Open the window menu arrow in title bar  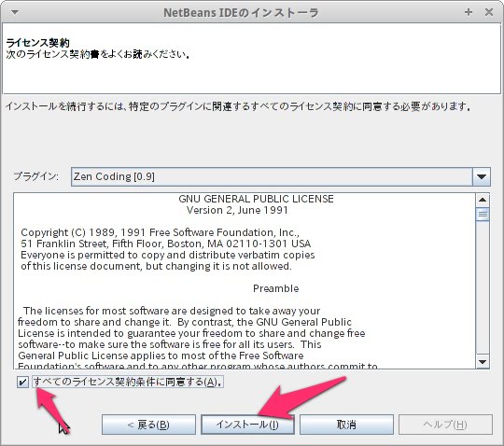coord(15,12)
